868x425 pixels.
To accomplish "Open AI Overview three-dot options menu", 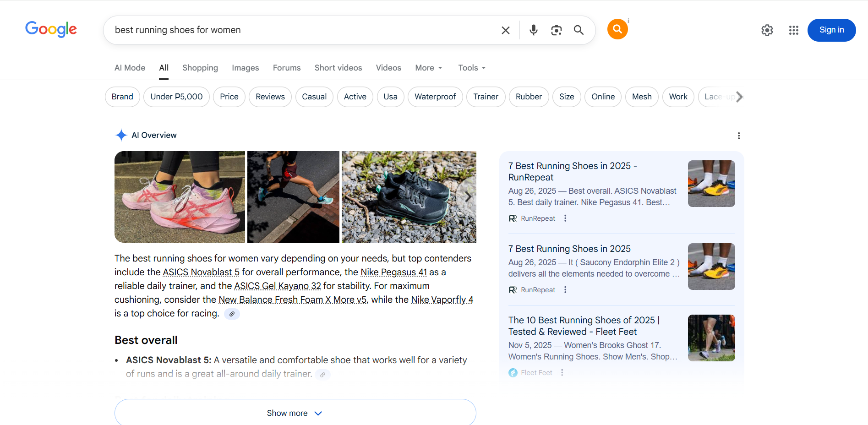I will tap(738, 136).
